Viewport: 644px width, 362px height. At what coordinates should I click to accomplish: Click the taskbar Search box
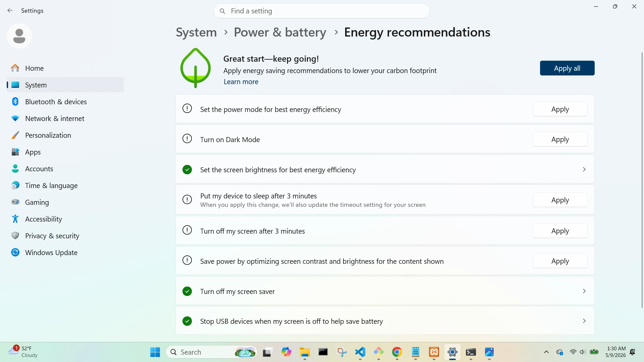(x=211, y=352)
